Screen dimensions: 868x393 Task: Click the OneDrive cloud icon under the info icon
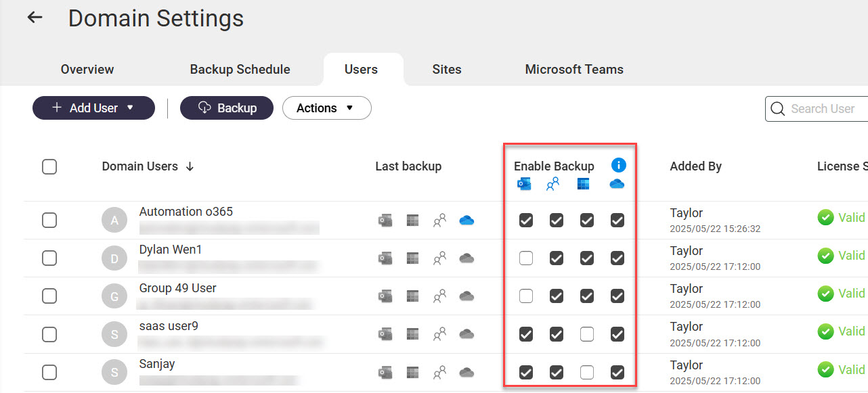pos(617,184)
